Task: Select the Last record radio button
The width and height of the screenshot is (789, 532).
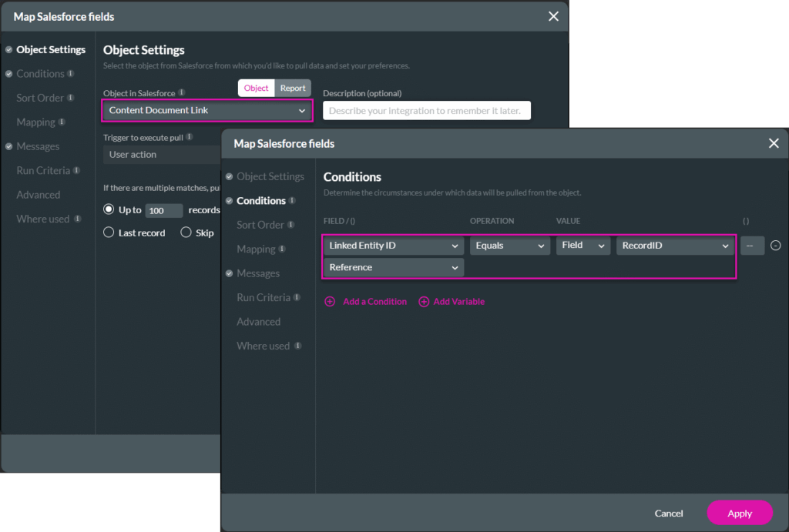Action: pos(109,233)
